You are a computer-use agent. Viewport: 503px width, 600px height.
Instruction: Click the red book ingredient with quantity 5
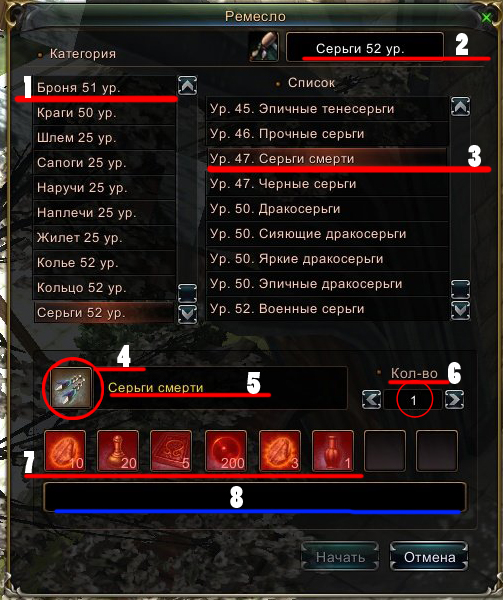tap(171, 450)
